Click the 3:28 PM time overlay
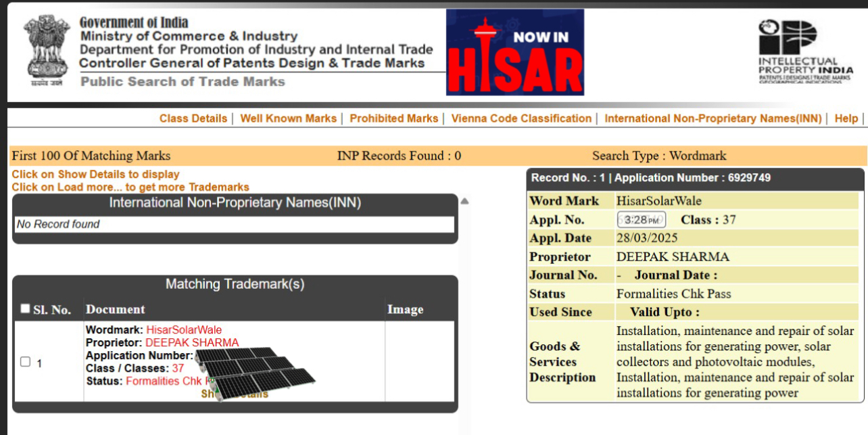The height and width of the screenshot is (435, 868). [641, 220]
